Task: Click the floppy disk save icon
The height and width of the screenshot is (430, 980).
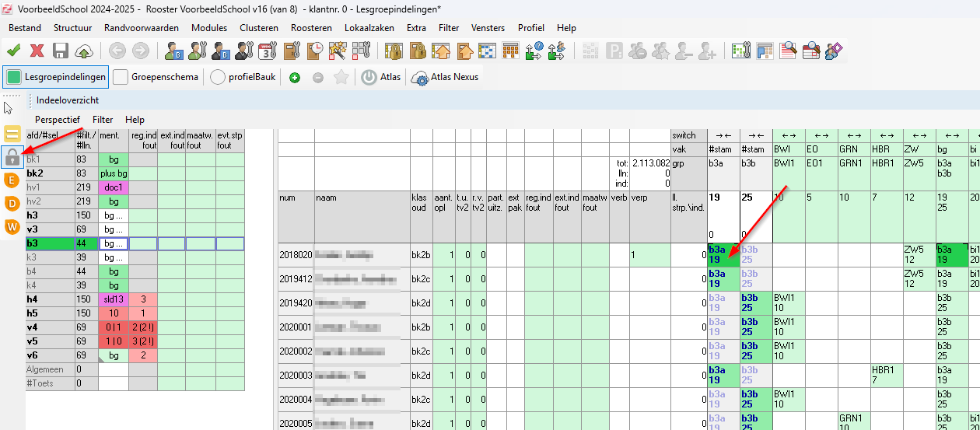Action: pos(61,51)
